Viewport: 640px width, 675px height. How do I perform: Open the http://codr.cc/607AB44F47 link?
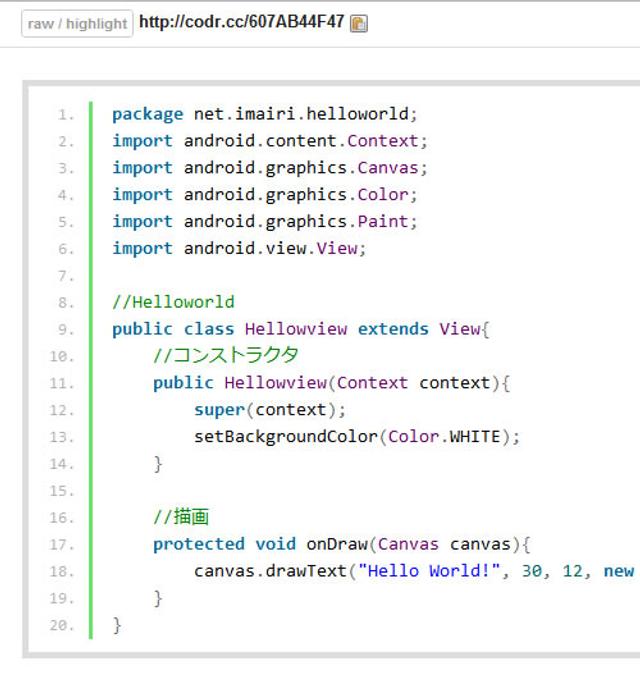pyautogui.click(x=241, y=22)
